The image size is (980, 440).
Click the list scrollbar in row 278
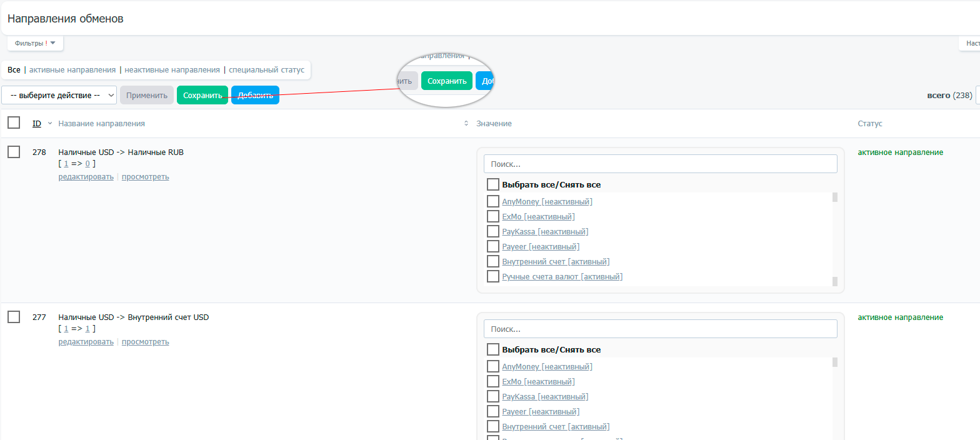coord(834,237)
